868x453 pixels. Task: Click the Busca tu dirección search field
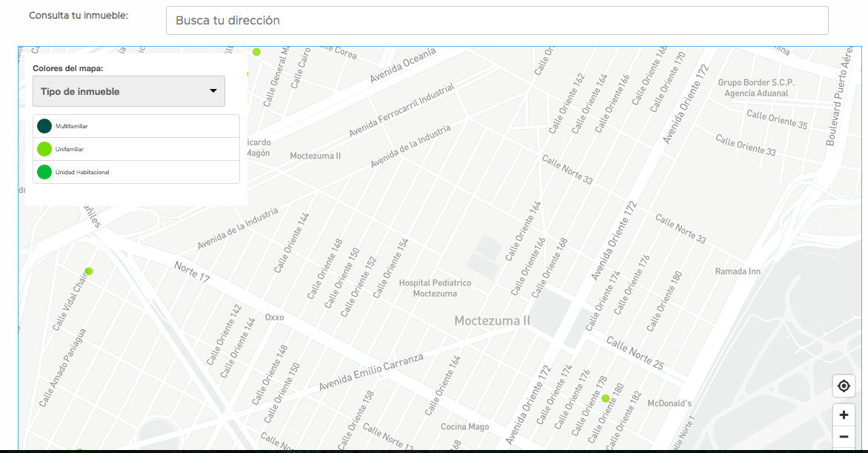[x=496, y=21]
